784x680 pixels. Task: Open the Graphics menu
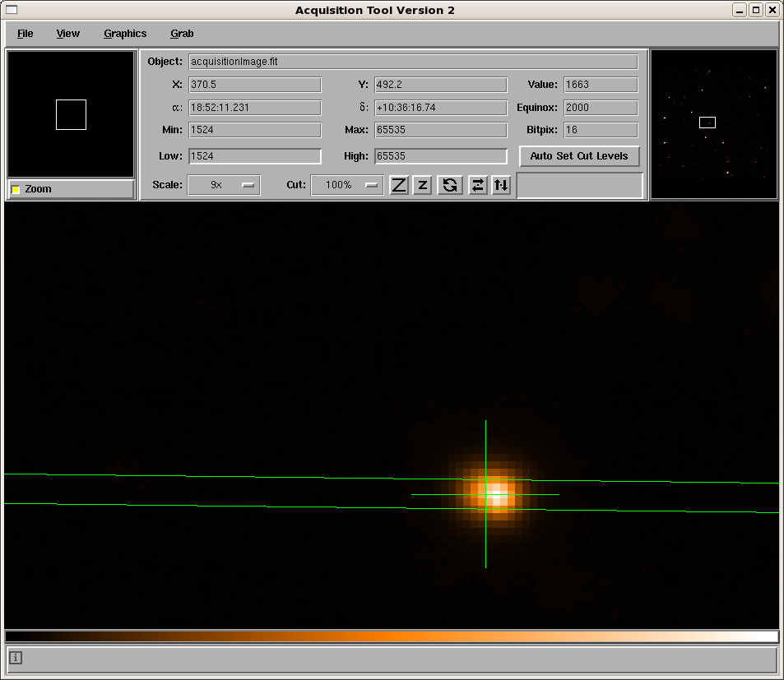point(125,34)
